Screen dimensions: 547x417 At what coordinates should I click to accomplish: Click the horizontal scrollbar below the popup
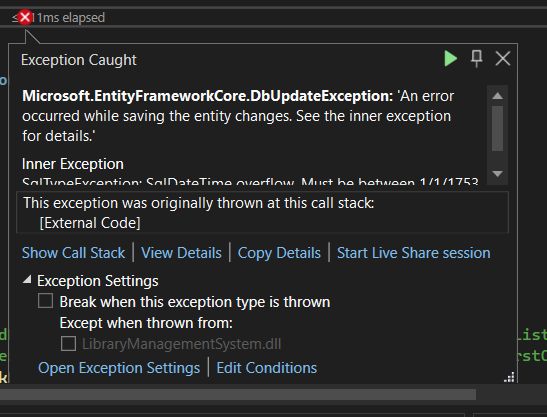pos(238,394)
